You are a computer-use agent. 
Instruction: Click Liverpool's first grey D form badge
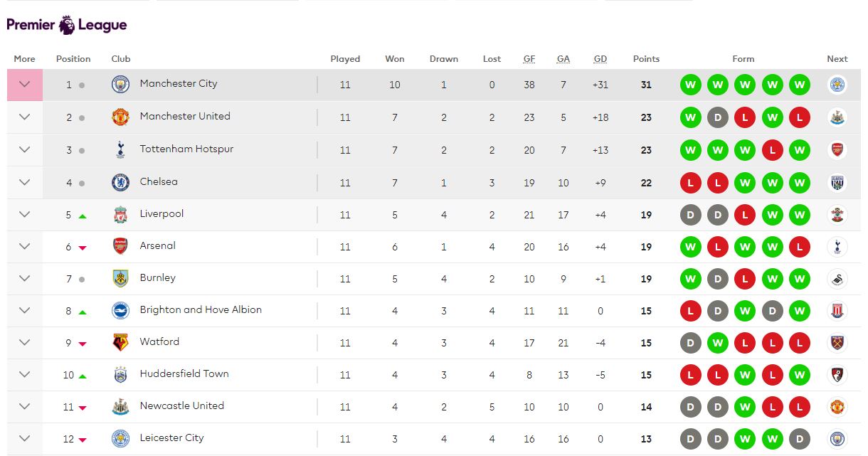(690, 214)
